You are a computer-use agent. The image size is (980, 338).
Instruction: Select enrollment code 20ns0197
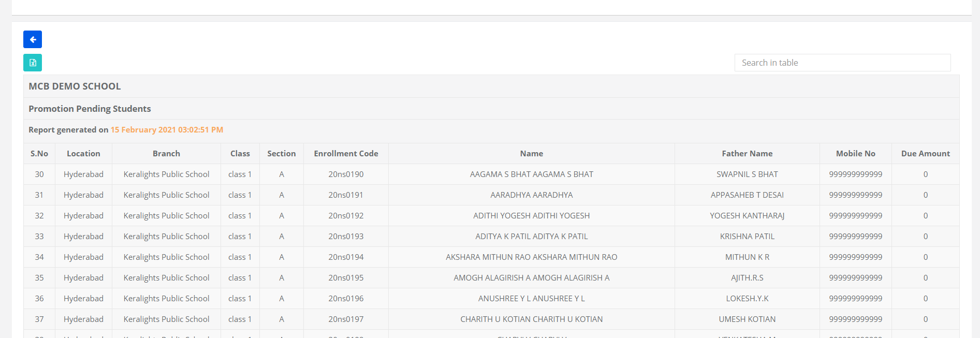click(346, 319)
